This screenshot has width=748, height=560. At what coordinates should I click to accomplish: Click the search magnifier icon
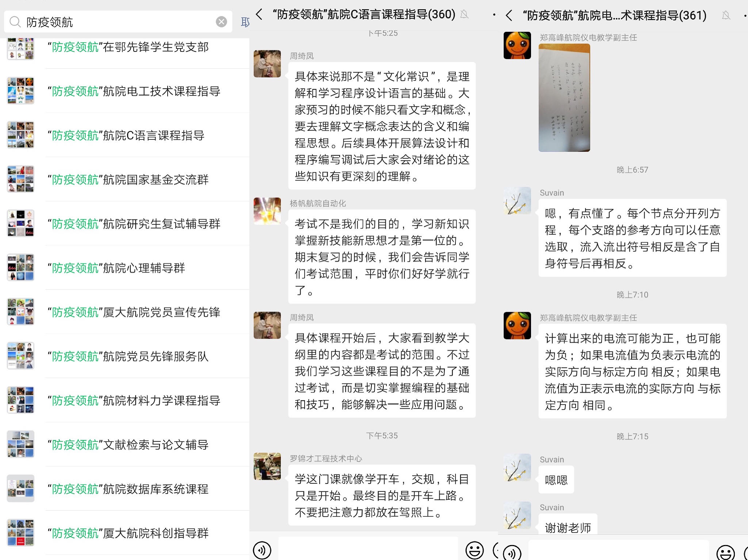[x=15, y=22]
